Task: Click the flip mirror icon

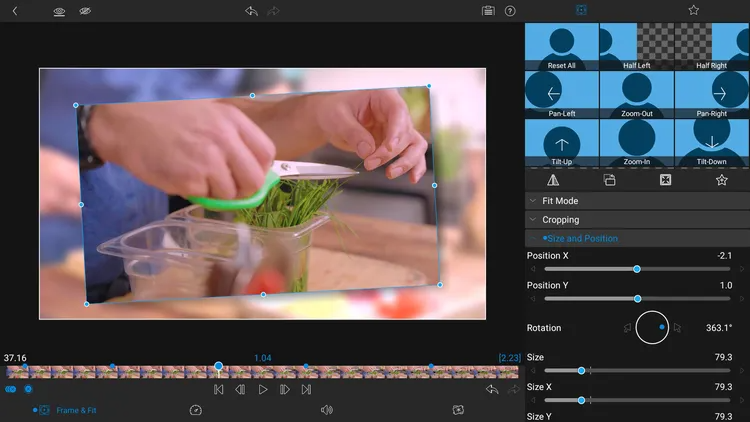Action: tap(553, 180)
